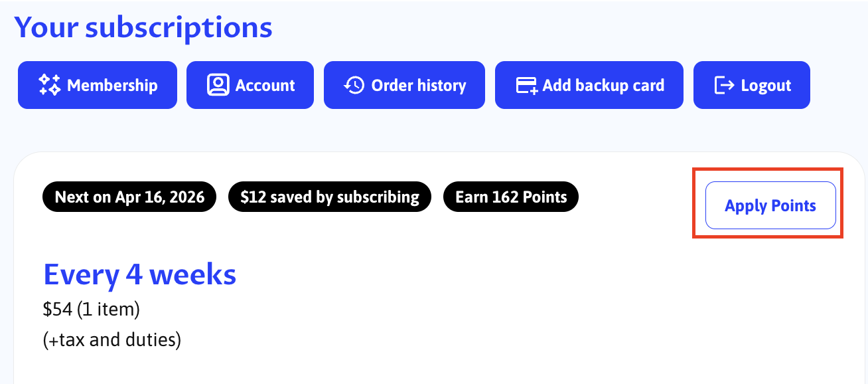Image resolution: width=868 pixels, height=384 pixels.
Task: Click the '$12 saved by subscribing' badge
Action: coord(330,197)
